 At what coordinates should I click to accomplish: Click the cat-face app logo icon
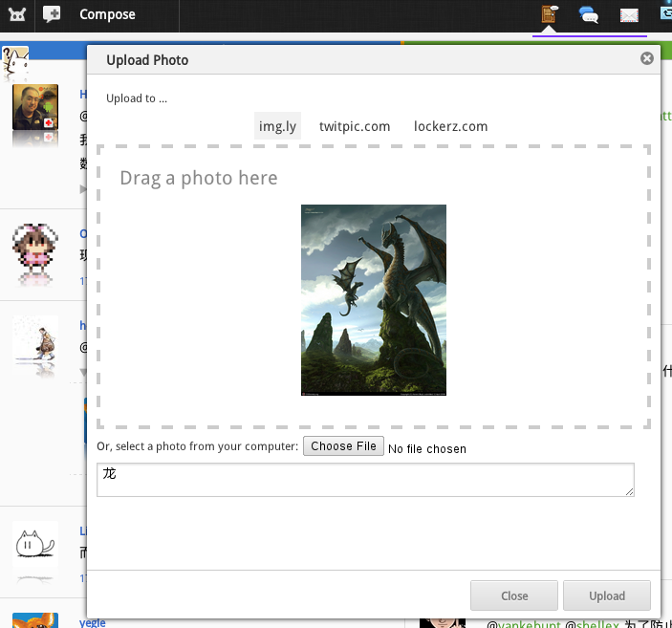tap(17, 14)
